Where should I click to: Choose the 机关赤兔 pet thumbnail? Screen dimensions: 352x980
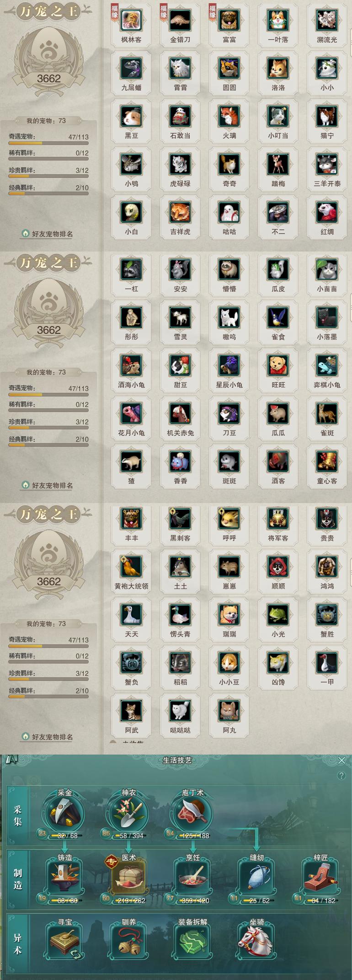[180, 413]
